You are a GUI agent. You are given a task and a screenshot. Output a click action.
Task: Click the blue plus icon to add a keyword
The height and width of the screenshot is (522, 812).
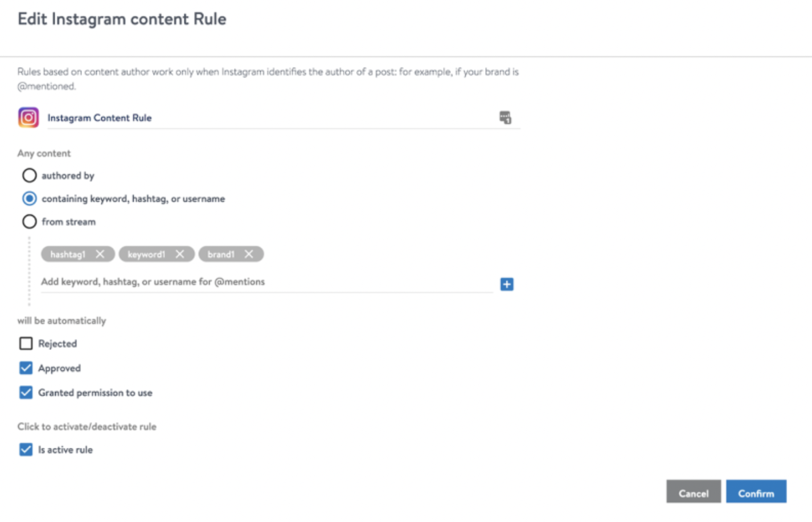coord(507,284)
